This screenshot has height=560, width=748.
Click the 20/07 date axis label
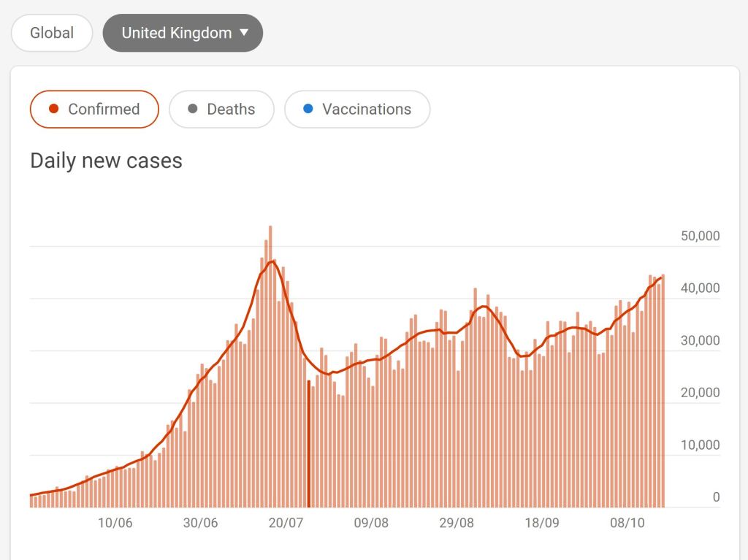tap(286, 523)
